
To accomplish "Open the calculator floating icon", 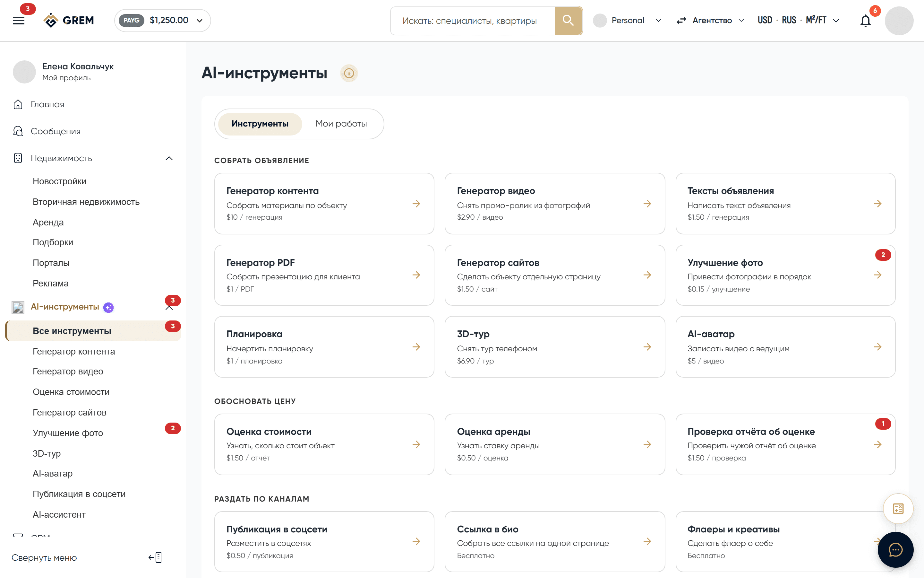I will (898, 508).
